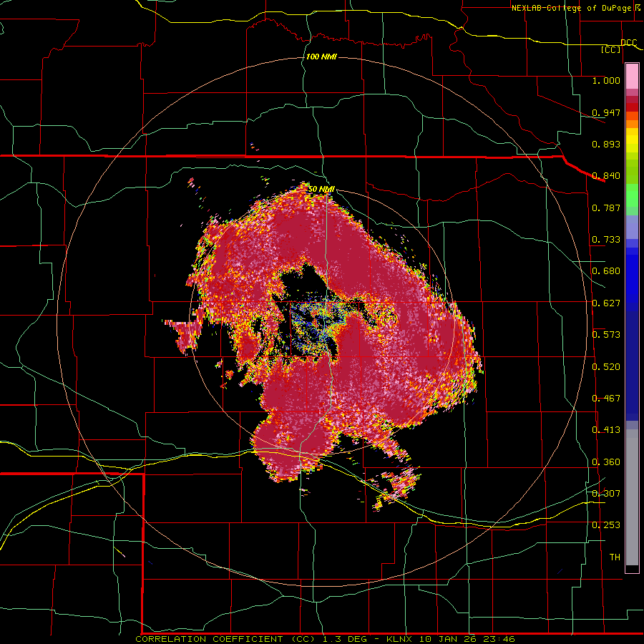This screenshot has height=644, width=644.
Task: Select the 1.000 legend value
Action: [606, 80]
